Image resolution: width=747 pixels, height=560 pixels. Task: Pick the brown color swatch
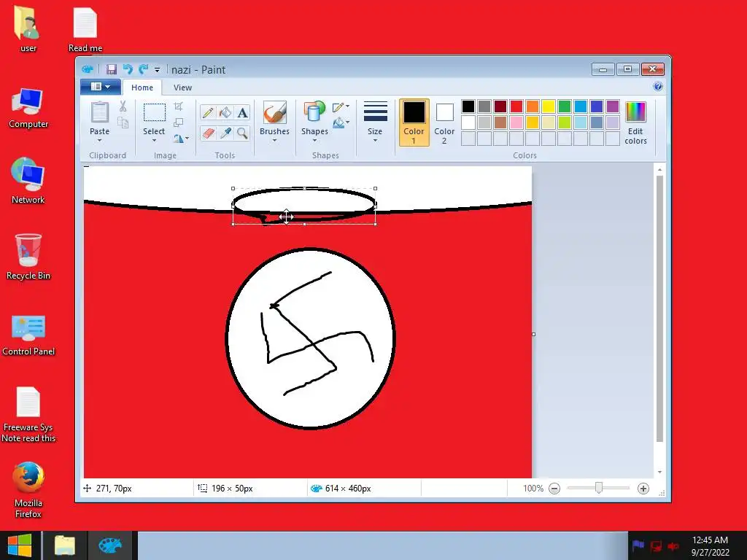500,122
